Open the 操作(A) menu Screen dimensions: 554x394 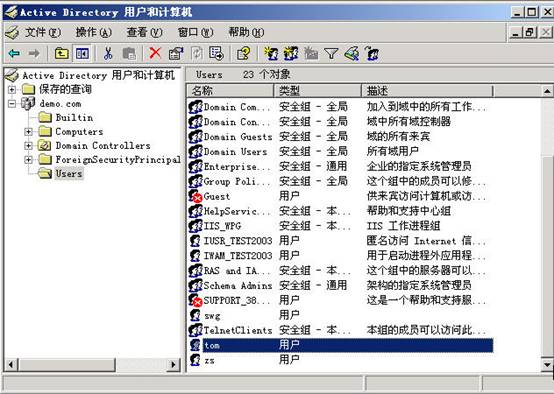tap(93, 33)
